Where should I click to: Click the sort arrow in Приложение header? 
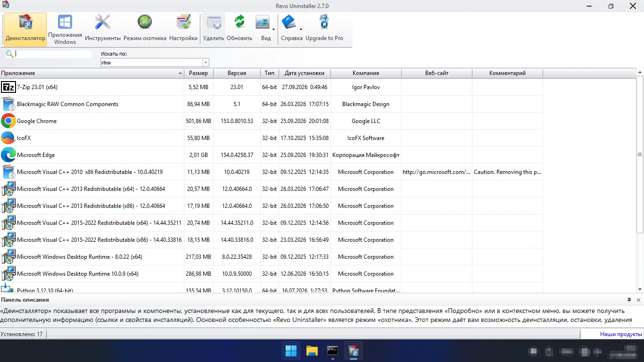(181, 73)
